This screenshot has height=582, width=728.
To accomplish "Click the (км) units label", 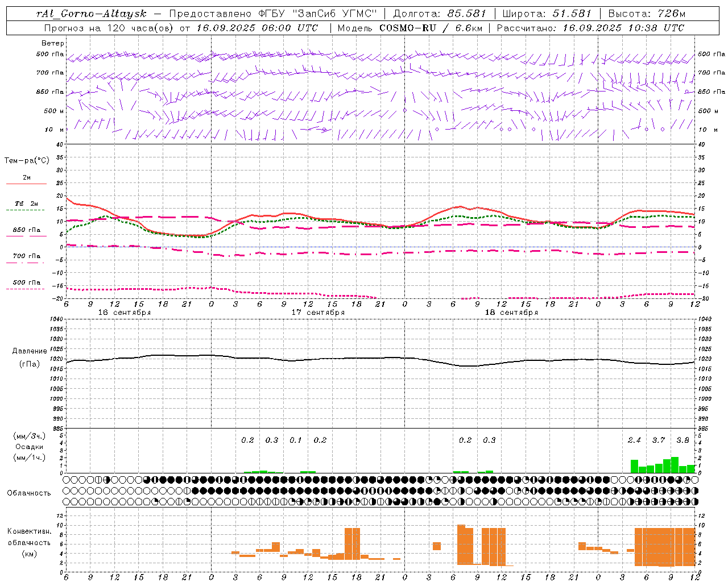I will tap(29, 554).
